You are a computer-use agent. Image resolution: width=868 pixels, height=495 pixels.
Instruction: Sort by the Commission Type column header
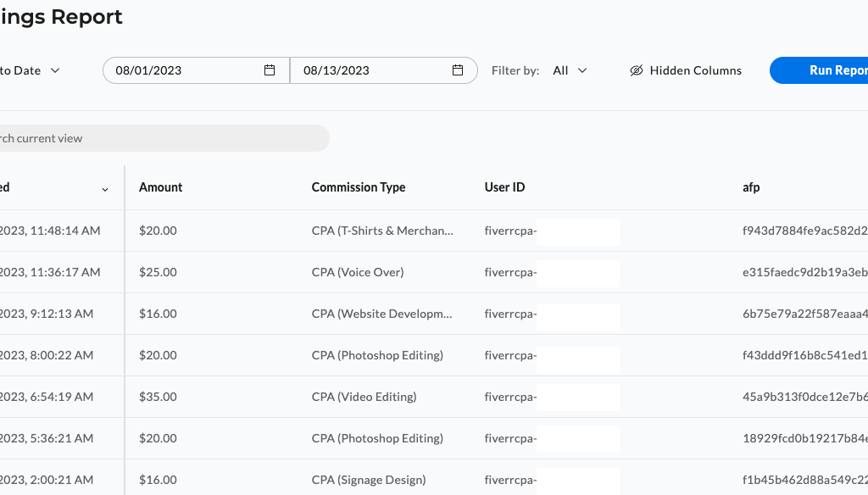pos(359,187)
